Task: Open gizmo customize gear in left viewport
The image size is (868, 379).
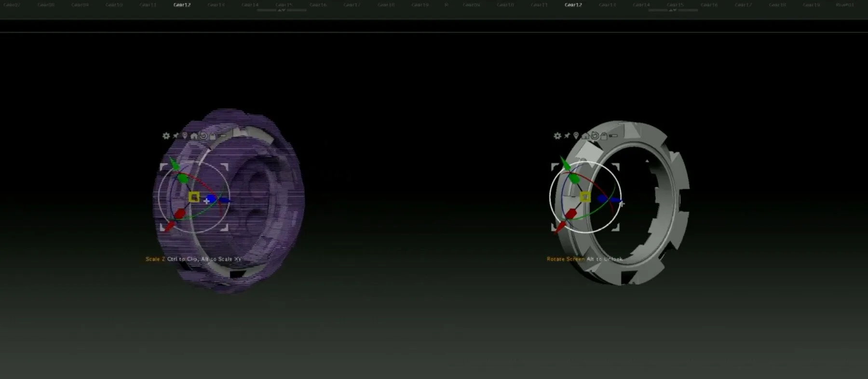Action: click(166, 136)
